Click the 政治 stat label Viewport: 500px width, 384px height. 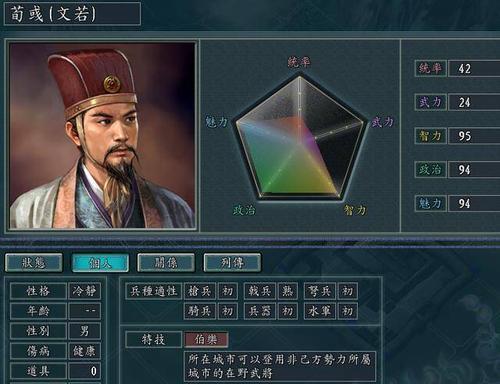(x=430, y=170)
